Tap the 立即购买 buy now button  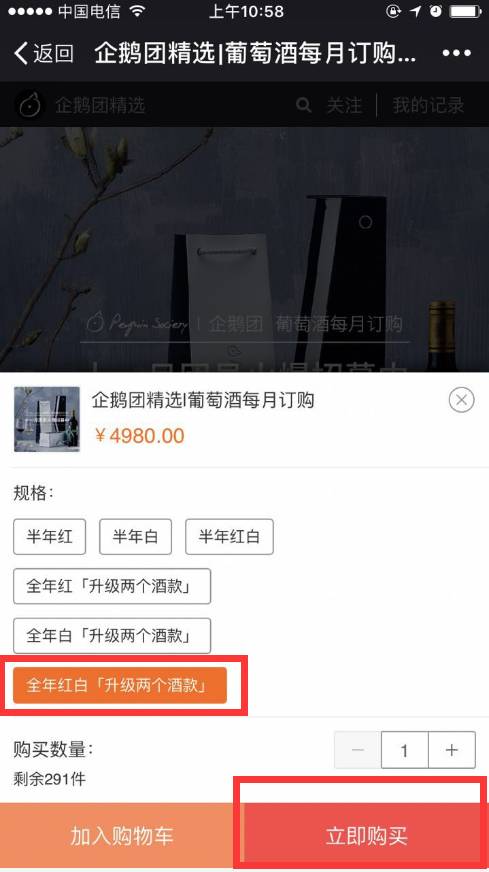pos(367,836)
